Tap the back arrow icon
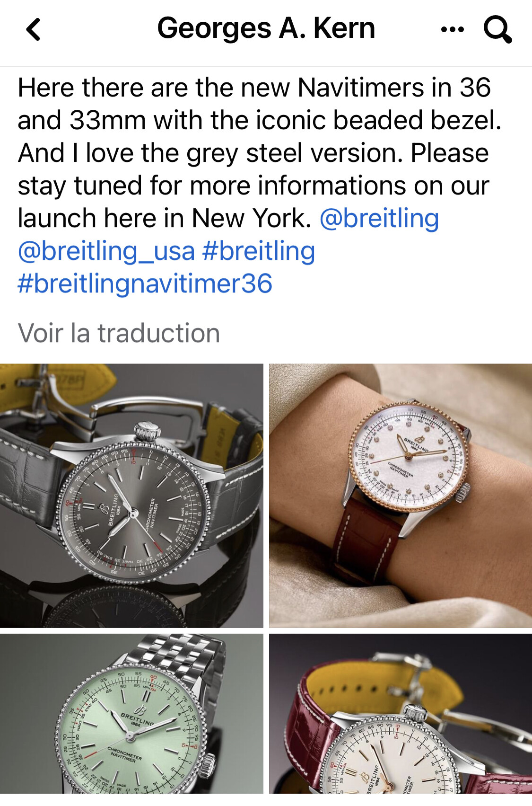This screenshot has width=532, height=806. click(33, 29)
